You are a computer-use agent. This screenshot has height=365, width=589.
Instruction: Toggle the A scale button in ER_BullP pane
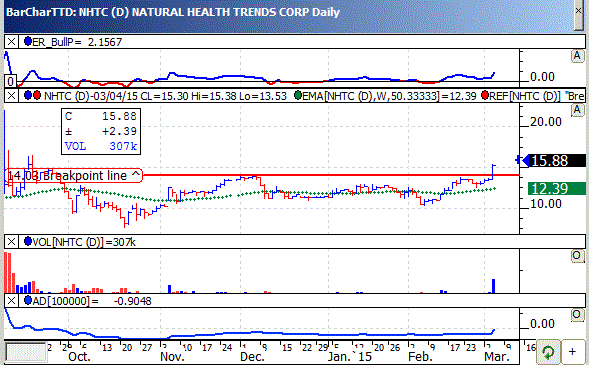point(577,56)
